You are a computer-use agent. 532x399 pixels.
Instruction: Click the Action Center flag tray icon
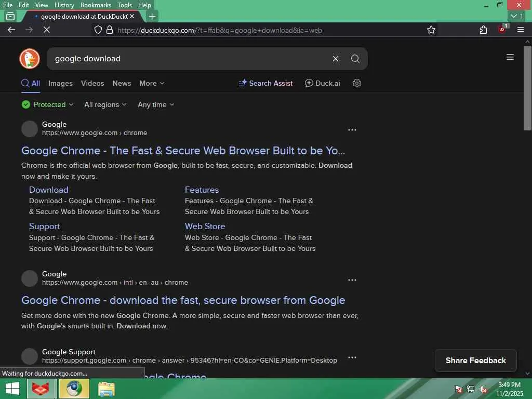tap(458, 389)
